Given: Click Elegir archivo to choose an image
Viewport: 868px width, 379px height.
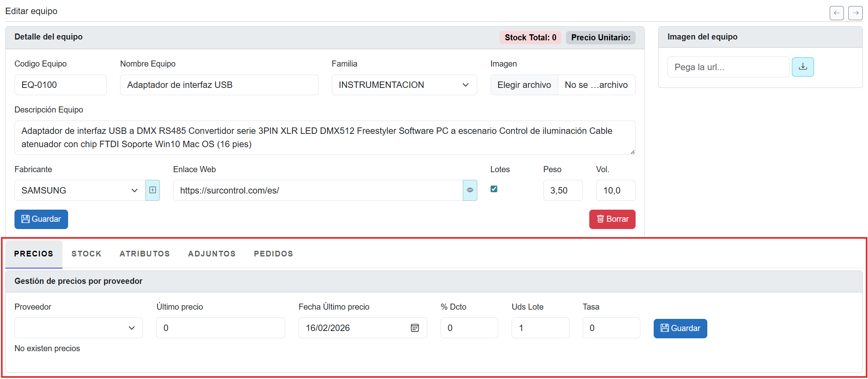Looking at the screenshot, I should [x=524, y=85].
